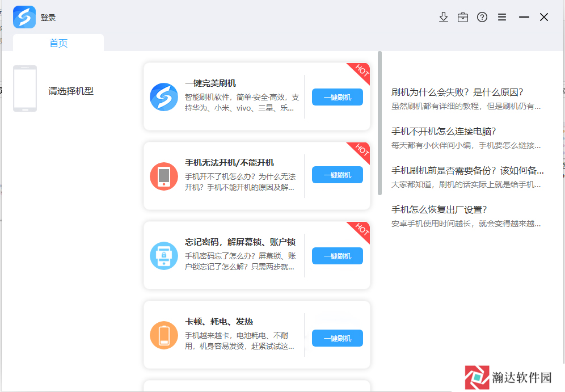Image resolution: width=565 pixels, height=392 pixels.
Task: Click HOT ribbon on 一键完美刷机 card
Action: [362, 70]
